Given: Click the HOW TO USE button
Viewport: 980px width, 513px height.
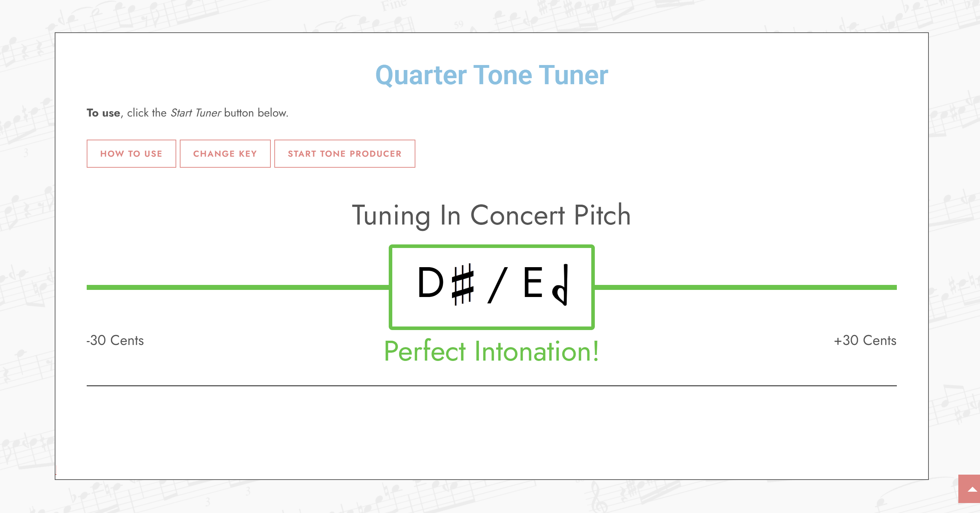Looking at the screenshot, I should [131, 153].
